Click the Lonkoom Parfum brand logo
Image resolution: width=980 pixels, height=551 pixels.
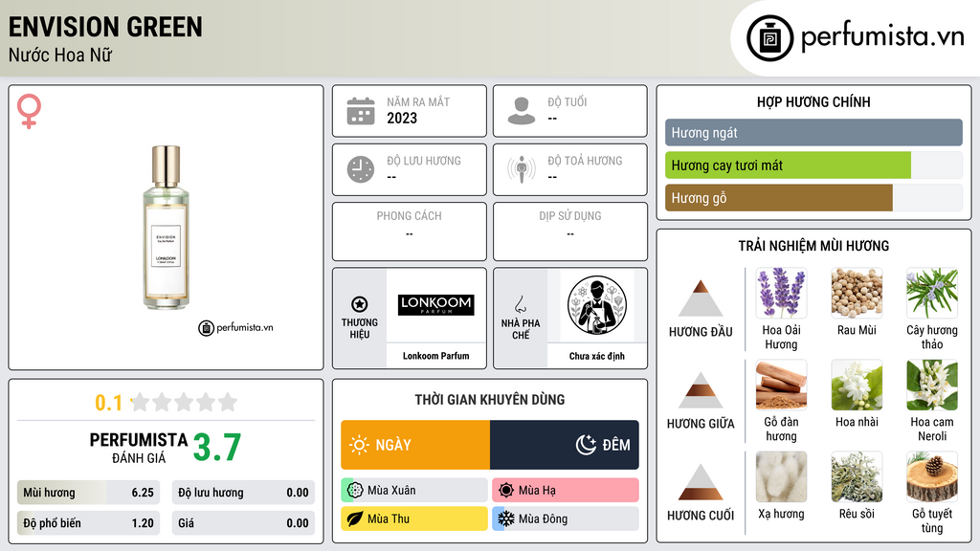tap(435, 305)
